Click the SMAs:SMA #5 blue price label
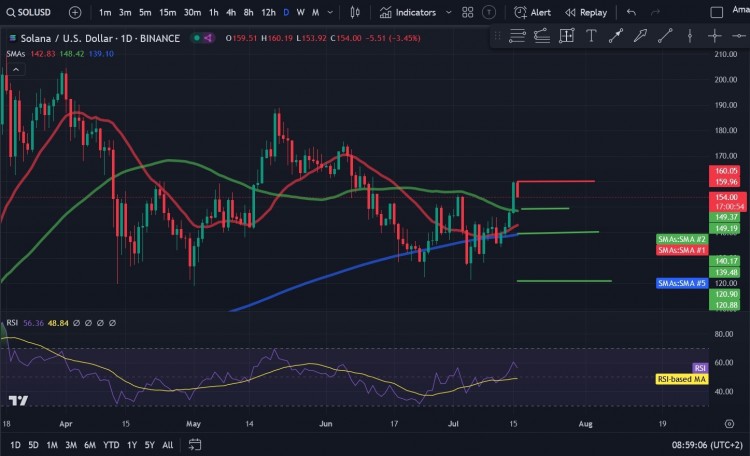 (682, 283)
